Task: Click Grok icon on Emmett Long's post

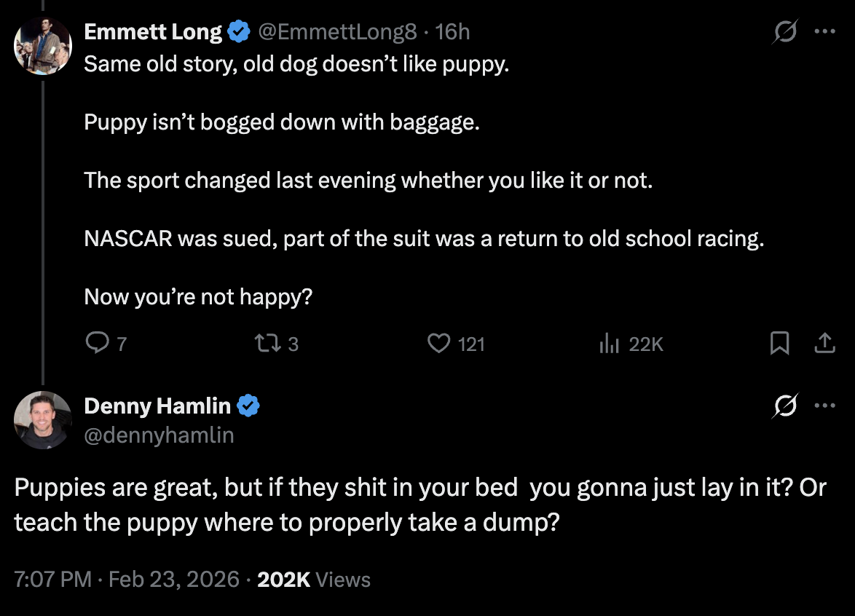Action: tap(786, 32)
